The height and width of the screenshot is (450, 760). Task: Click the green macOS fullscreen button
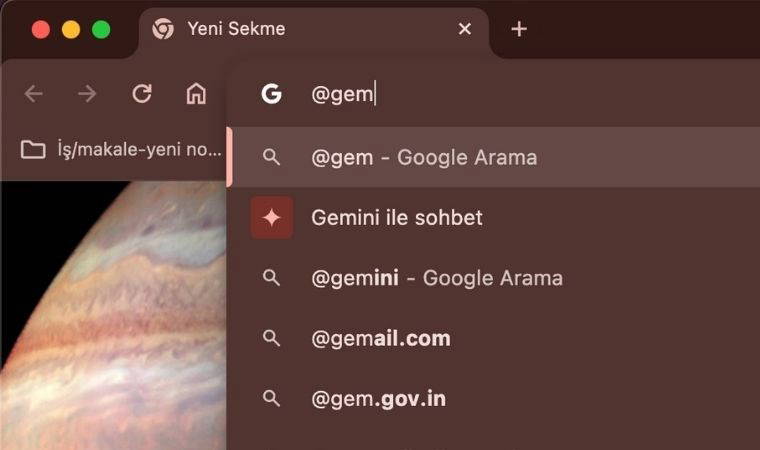tap(101, 29)
